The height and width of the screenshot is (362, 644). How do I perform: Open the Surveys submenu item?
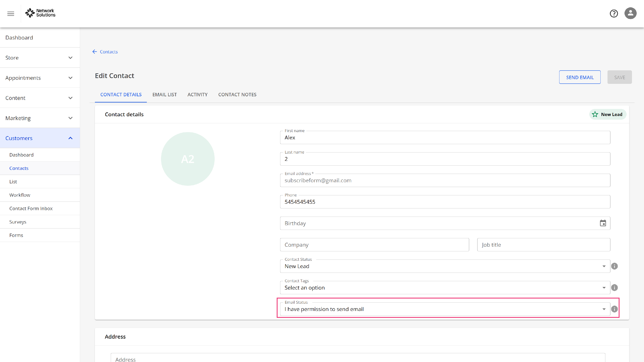[40, 222]
